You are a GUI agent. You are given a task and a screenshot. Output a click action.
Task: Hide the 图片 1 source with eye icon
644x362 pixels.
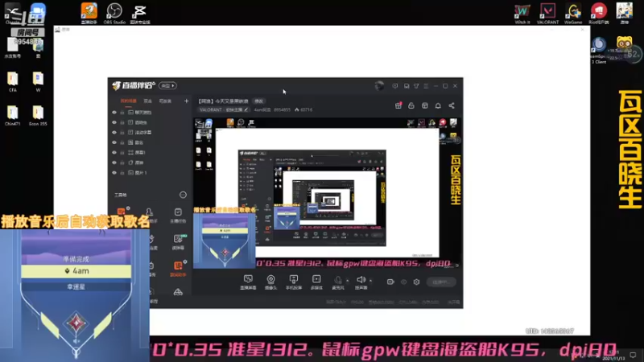[x=114, y=173]
